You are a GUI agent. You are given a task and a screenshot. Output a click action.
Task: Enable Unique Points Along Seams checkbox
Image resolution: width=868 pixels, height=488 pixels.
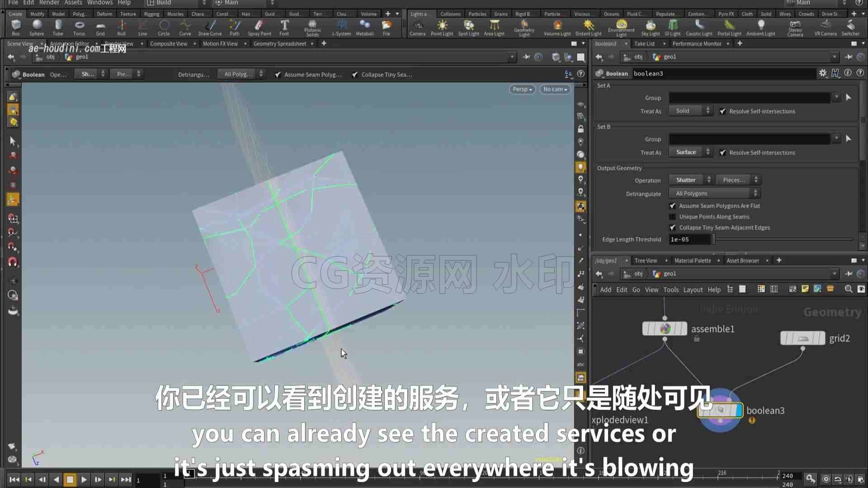(x=673, y=216)
